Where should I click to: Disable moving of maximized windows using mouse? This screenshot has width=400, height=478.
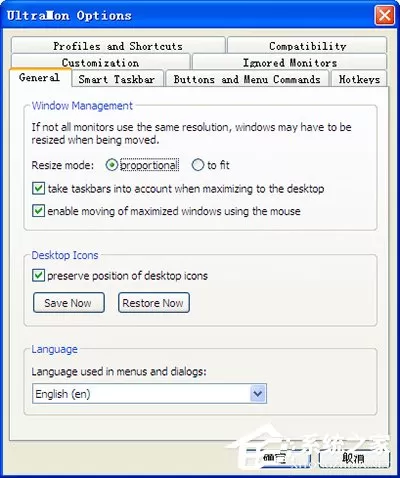tap(38, 211)
